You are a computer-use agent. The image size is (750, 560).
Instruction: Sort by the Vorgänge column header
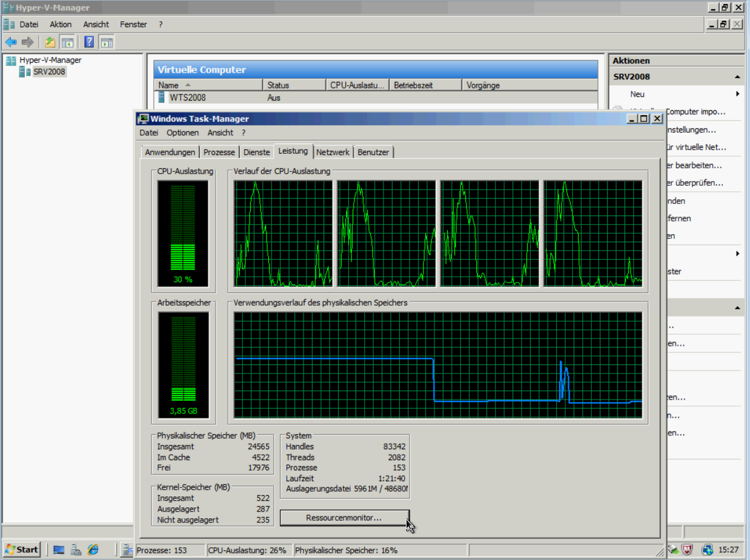pyautogui.click(x=529, y=85)
